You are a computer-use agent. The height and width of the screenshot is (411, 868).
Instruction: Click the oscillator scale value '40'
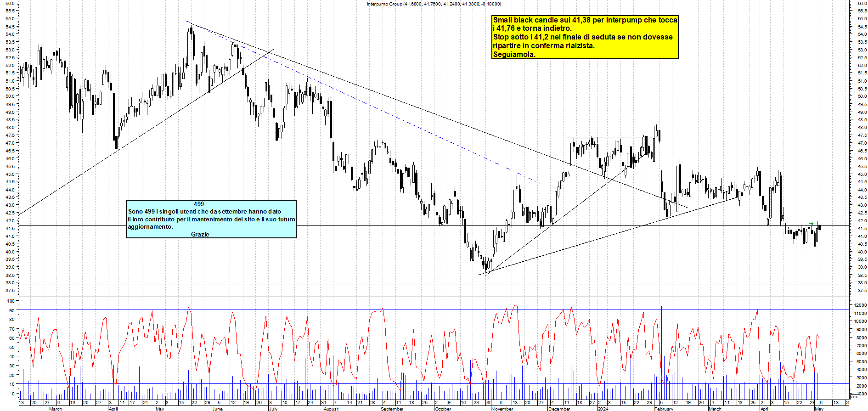coord(11,357)
